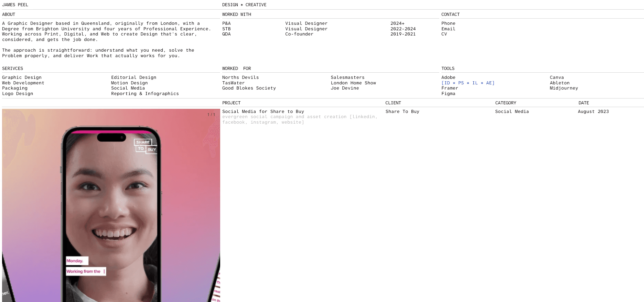Click the Social Media category cell
Screen dimensions: 644x302
512,112
